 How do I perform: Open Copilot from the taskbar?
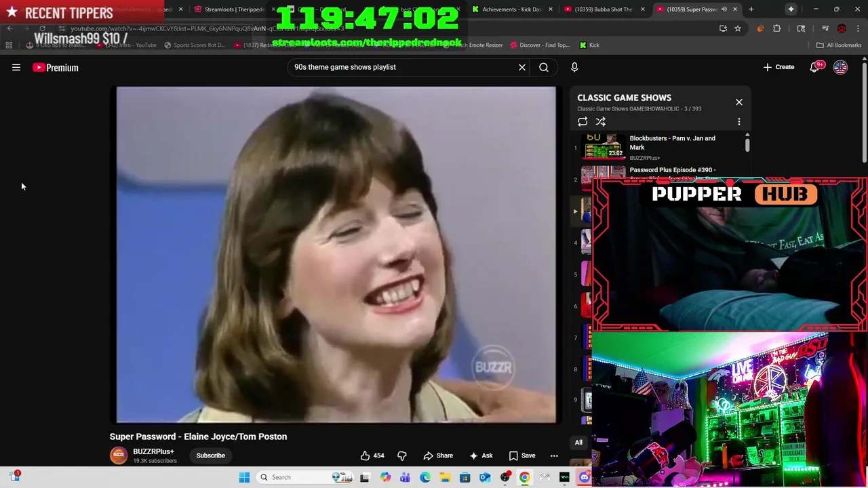click(x=385, y=477)
